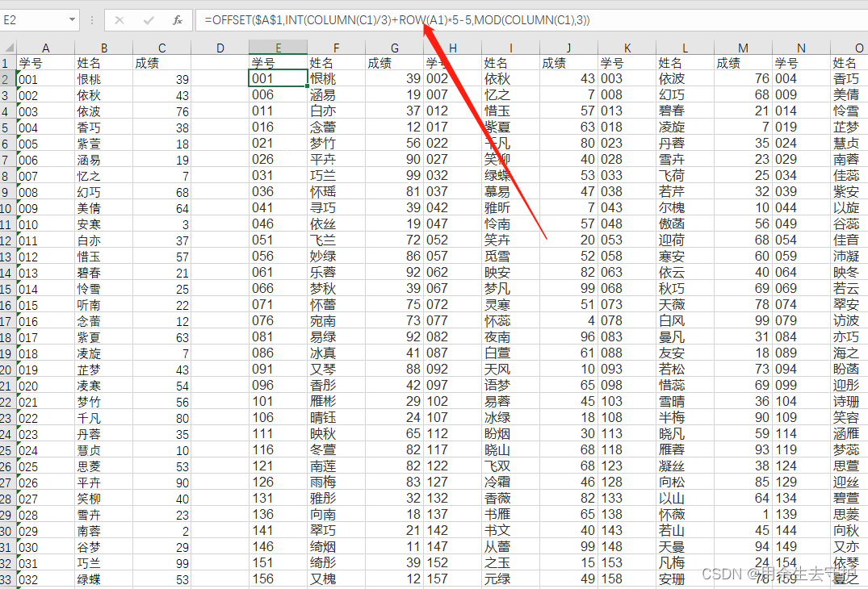Select active cell E2 with value 001

click(x=278, y=78)
